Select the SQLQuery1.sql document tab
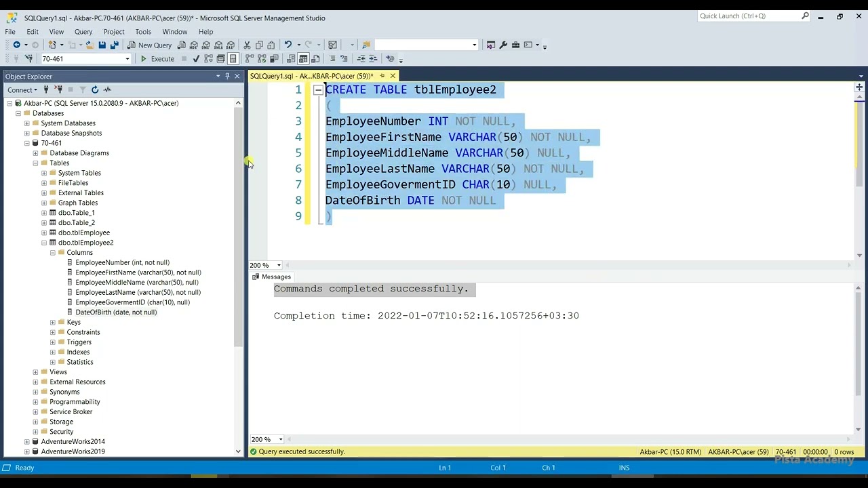This screenshot has height=488, width=868. (311, 76)
